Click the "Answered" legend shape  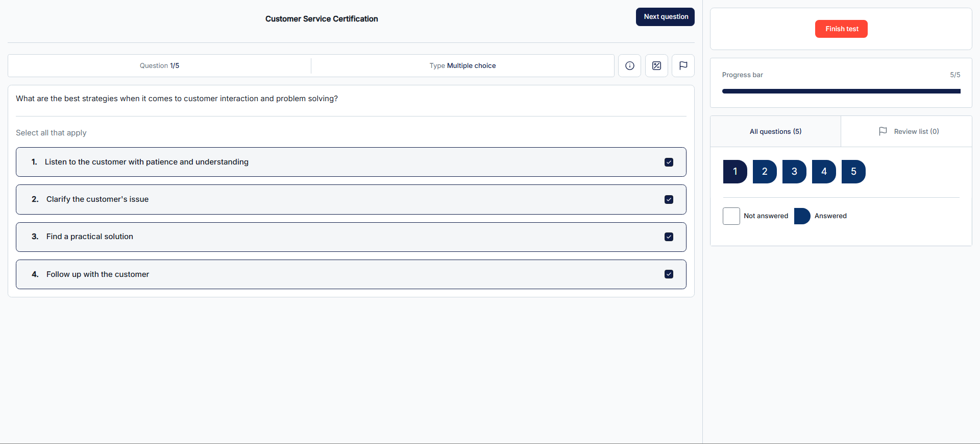[x=802, y=216]
